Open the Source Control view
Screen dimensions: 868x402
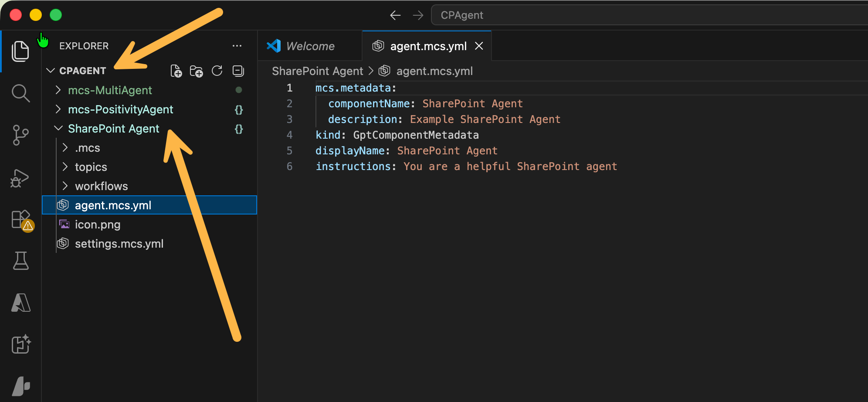point(20,135)
